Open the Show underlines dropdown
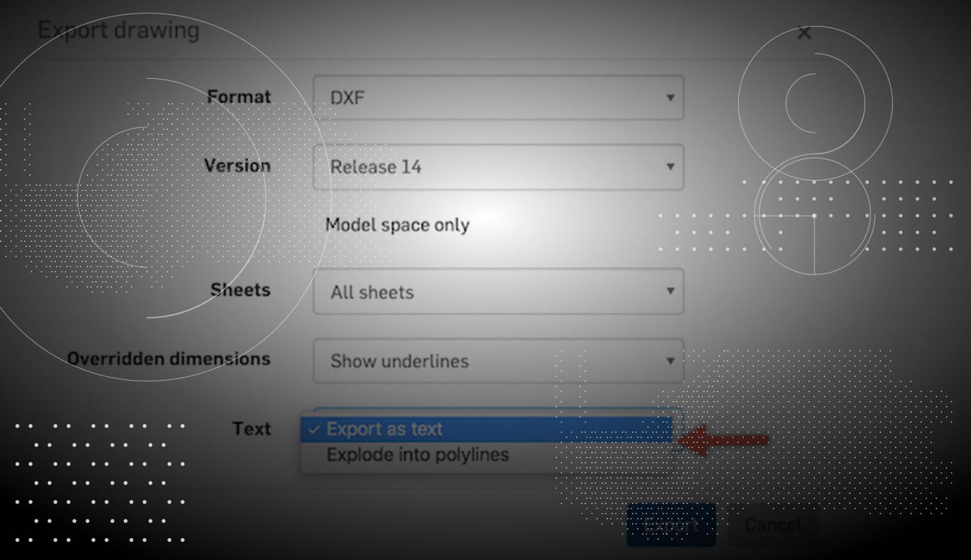This screenshot has height=560, width=971. click(498, 361)
